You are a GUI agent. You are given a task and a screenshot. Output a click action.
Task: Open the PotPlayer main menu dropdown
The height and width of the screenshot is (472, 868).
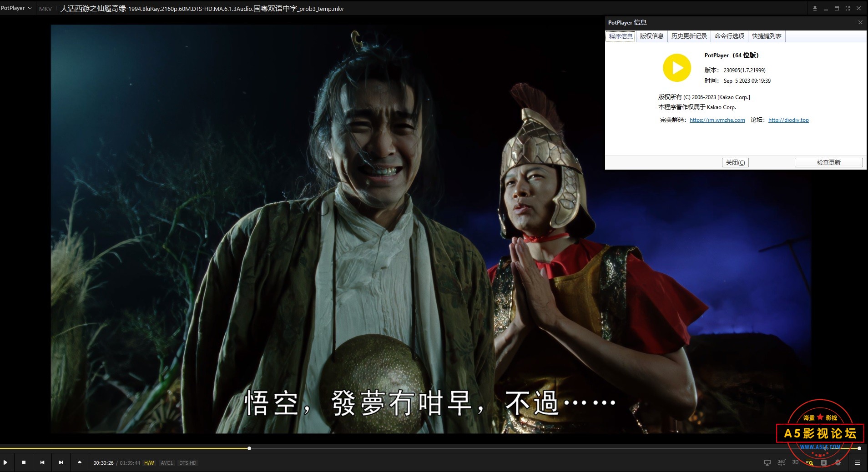tap(16, 8)
